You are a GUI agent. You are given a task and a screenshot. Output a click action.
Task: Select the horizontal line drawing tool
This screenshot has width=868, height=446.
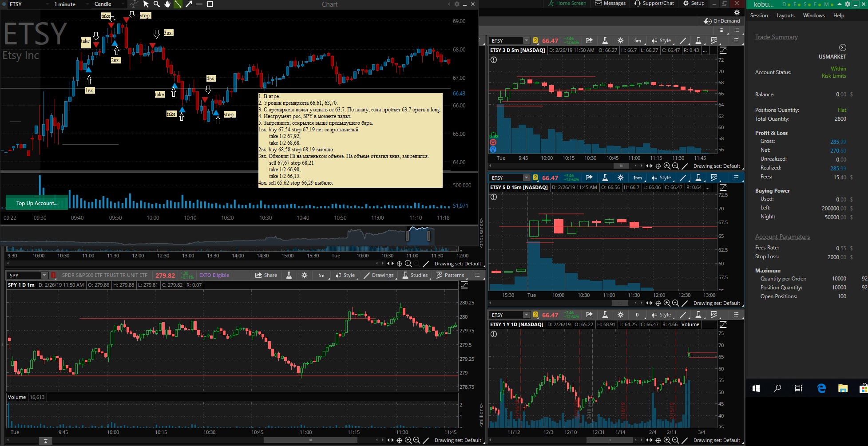point(199,4)
